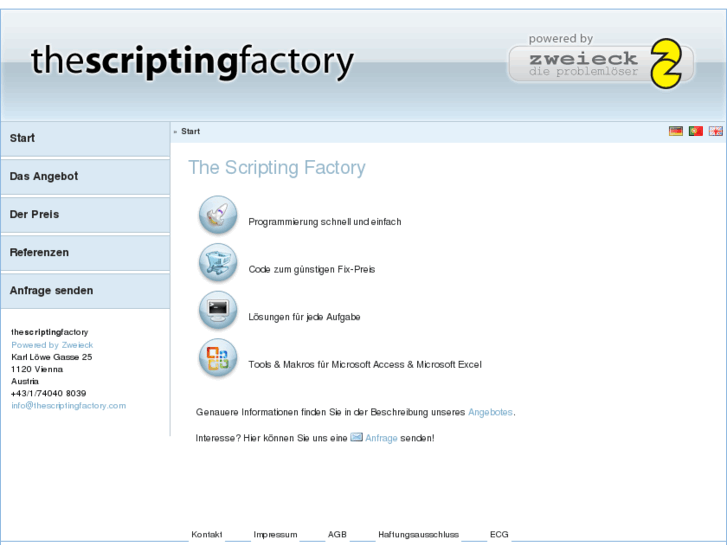The image size is (727, 545).
Task: Click the sidebar text Austria
Action: [x=25, y=381]
